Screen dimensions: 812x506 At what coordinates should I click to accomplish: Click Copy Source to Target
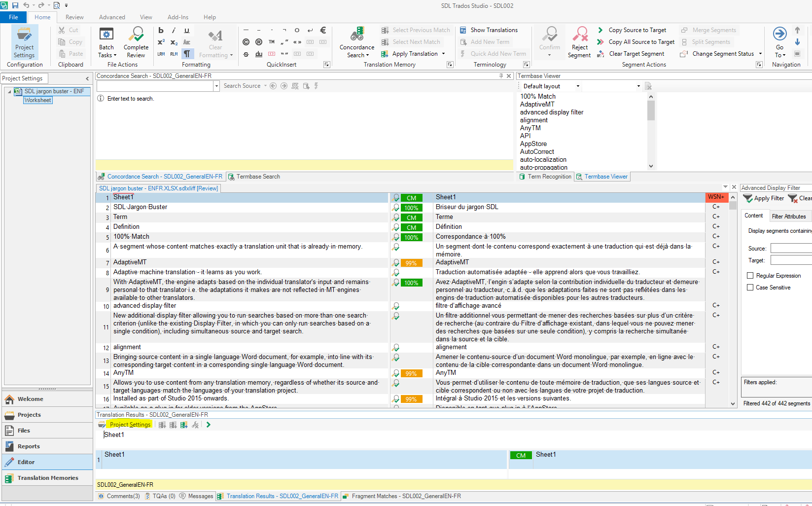632,30
